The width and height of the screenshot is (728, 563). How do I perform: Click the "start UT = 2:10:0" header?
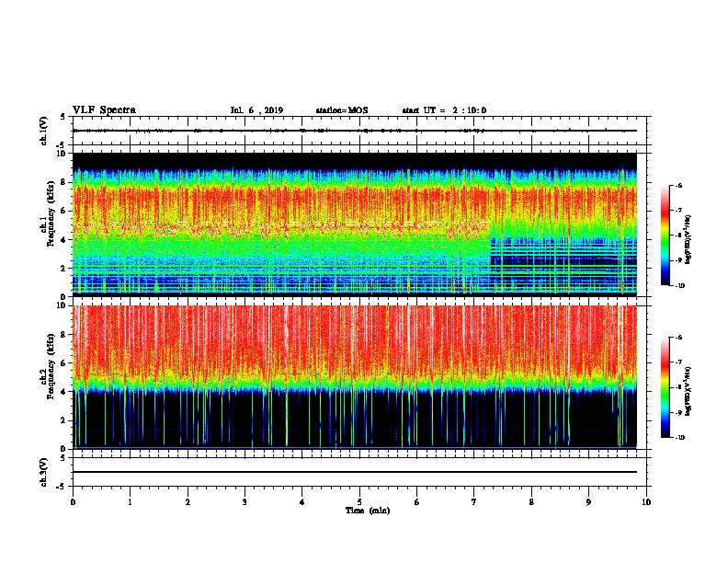444,110
